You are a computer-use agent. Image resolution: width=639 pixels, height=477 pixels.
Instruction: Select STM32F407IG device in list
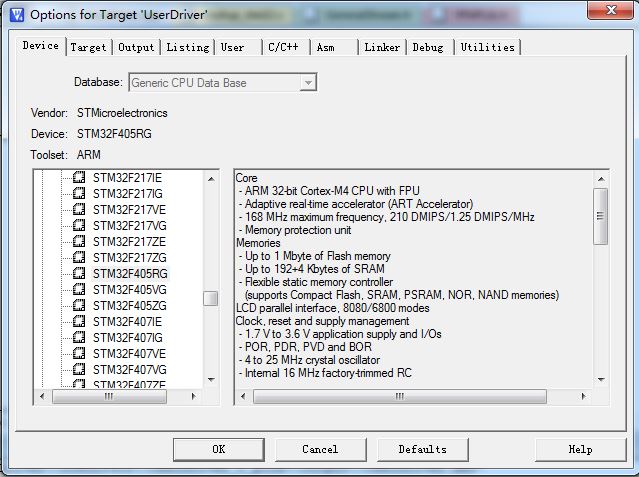[128, 338]
